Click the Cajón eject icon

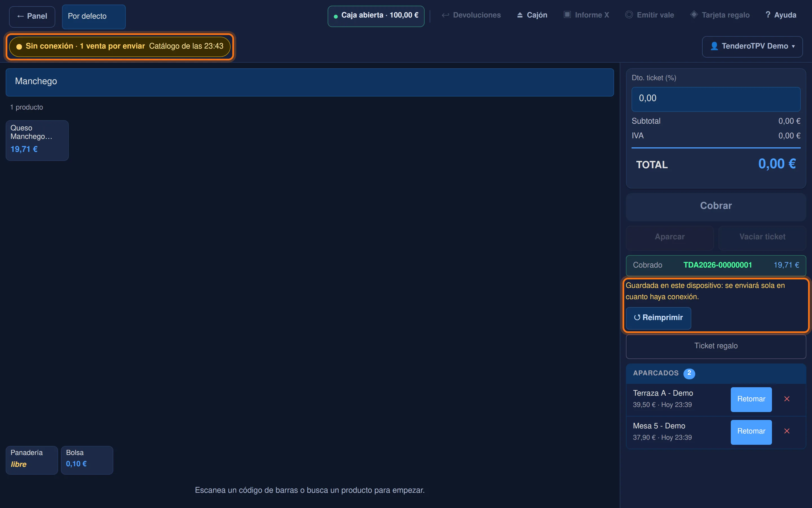click(520, 15)
